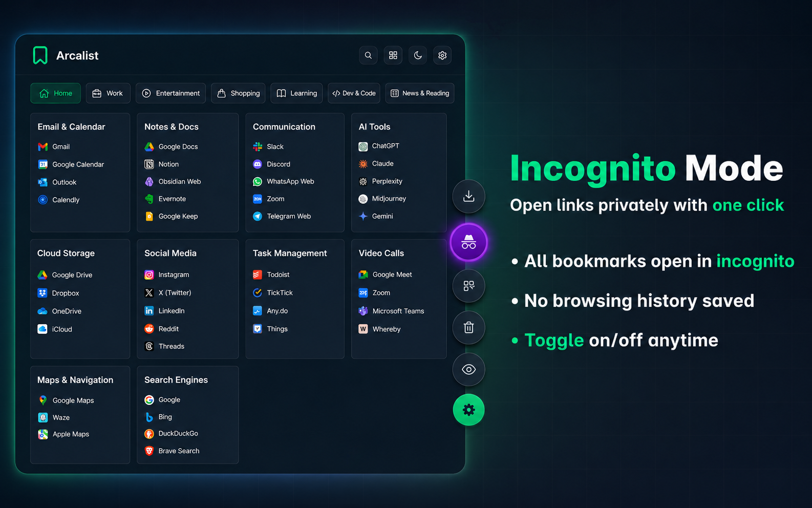Open the Apple Maps bookmark
812x508 pixels.
point(63,434)
